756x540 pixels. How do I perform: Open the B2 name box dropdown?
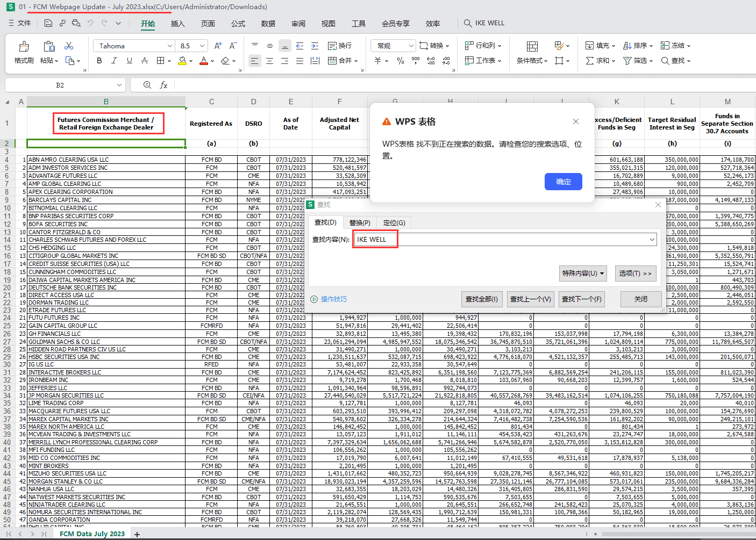click(x=119, y=85)
